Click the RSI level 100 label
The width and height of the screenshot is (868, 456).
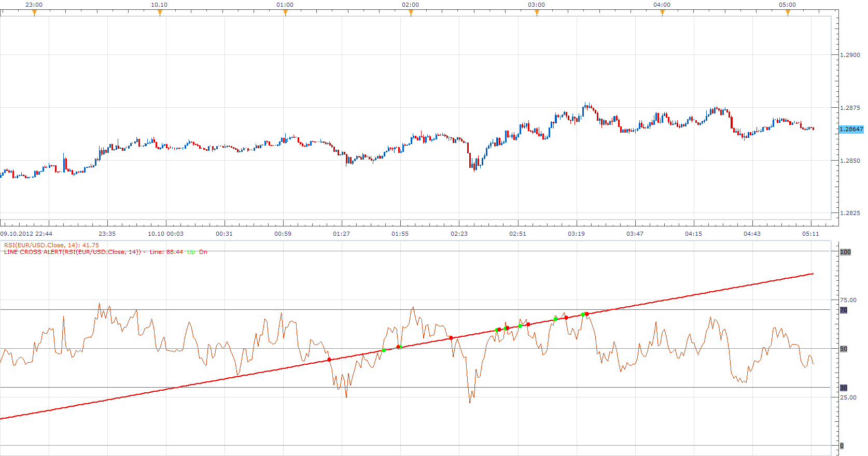(845, 252)
